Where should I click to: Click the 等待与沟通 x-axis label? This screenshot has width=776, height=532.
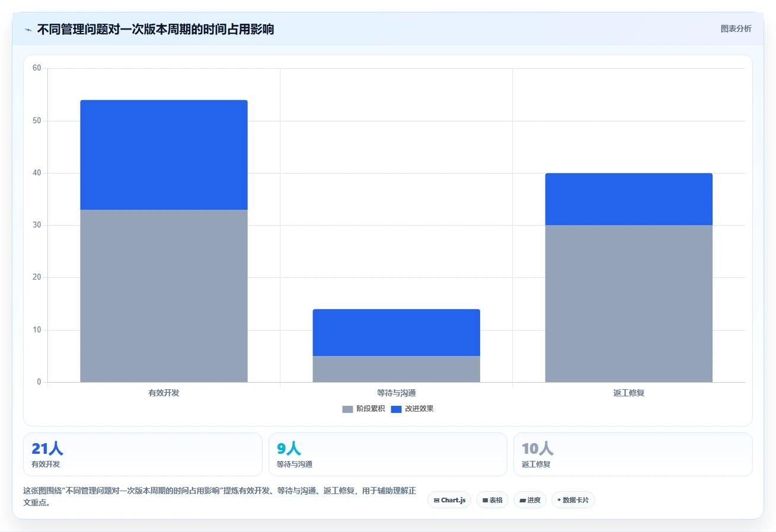pyautogui.click(x=396, y=393)
